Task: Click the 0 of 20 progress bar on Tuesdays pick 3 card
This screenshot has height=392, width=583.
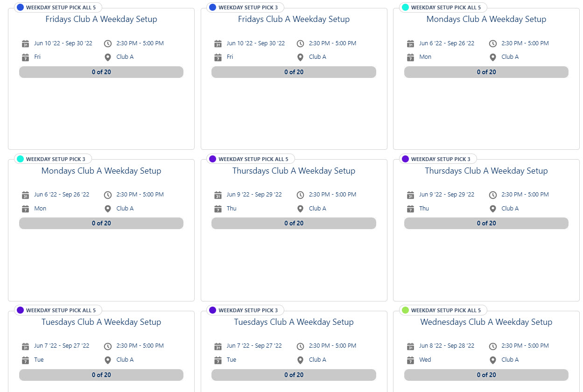Action: [294, 375]
